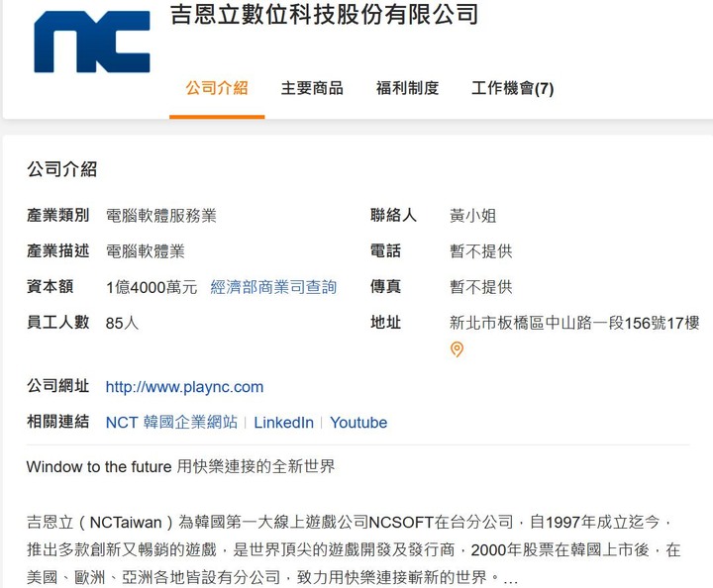Image resolution: width=713 pixels, height=588 pixels.
Task: Select the contact person 黃小姐
Action: pyautogui.click(x=473, y=216)
